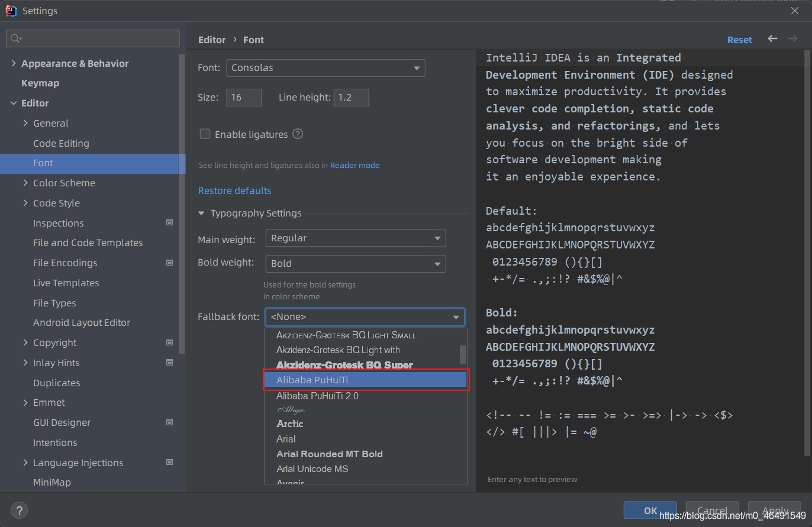Click the project-level icon beside Copyright

click(170, 342)
